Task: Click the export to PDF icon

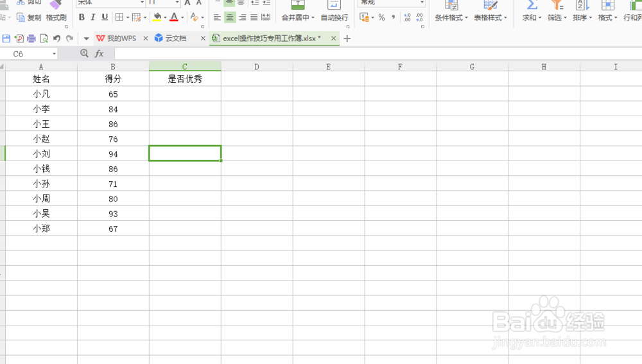Action: point(19,39)
